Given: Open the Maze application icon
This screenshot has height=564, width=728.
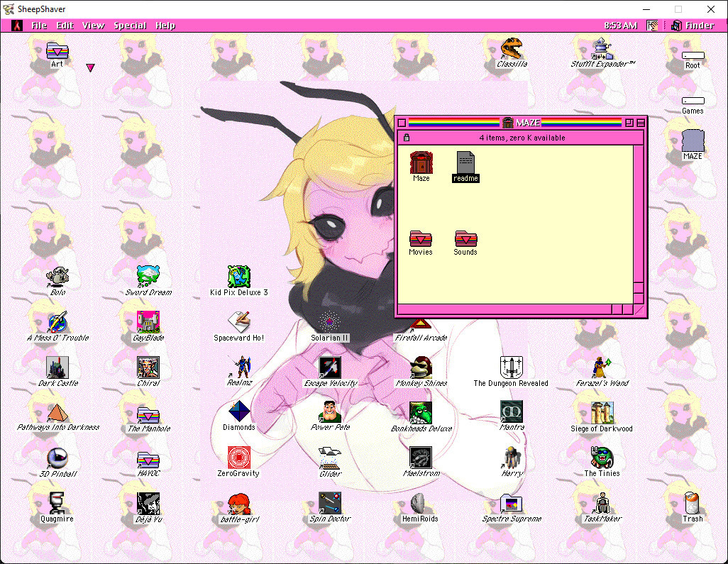Looking at the screenshot, I should click(421, 163).
